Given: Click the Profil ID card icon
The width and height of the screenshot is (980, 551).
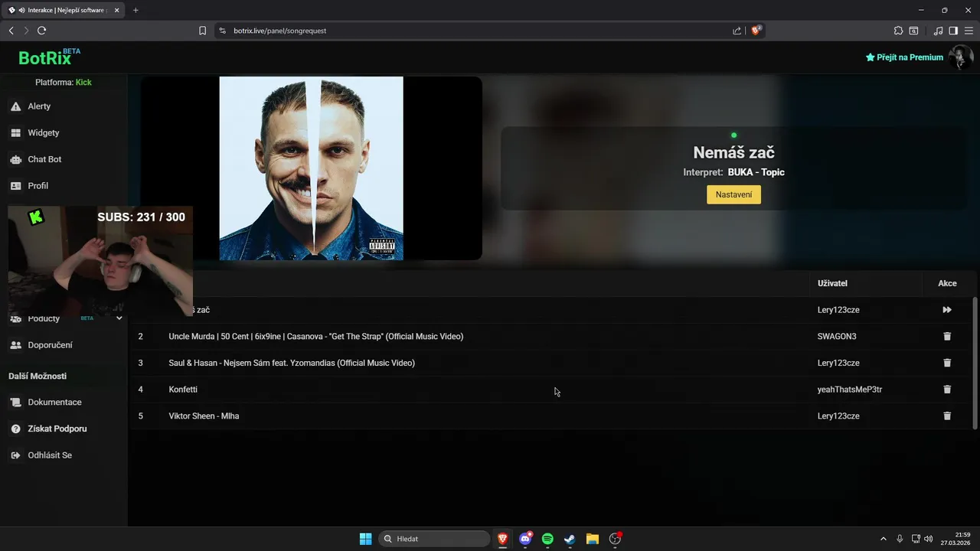Looking at the screenshot, I should click(x=15, y=185).
